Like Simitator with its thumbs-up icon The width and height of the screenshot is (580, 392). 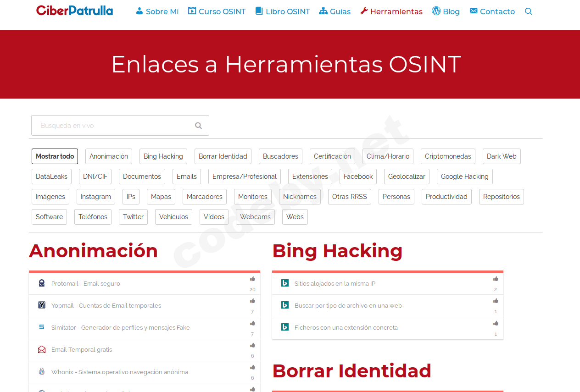coord(252,323)
